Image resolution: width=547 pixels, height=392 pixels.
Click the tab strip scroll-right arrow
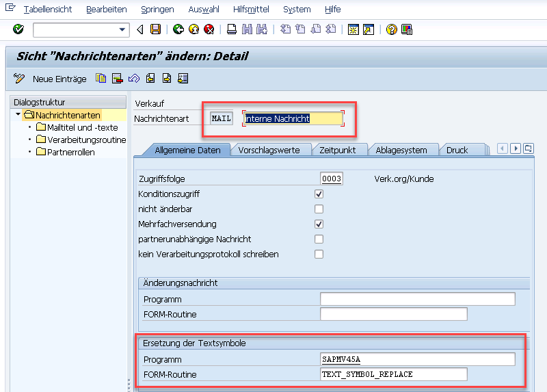click(x=516, y=148)
